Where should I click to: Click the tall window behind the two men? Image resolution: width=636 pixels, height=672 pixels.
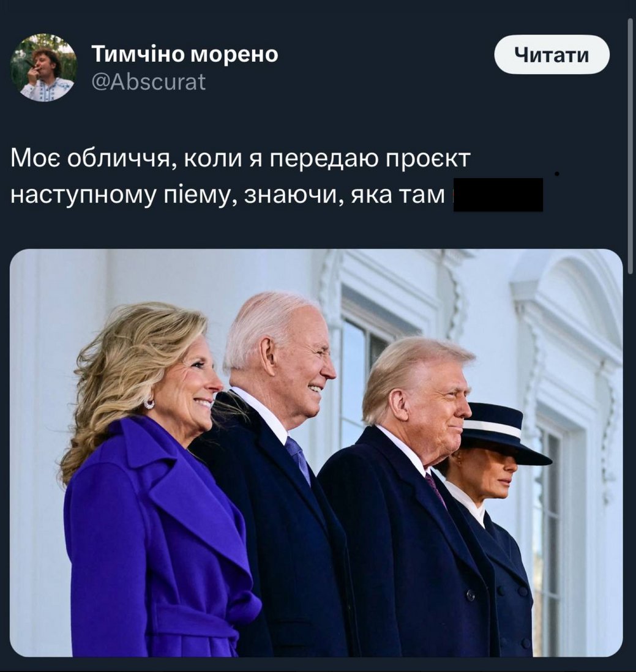[x=364, y=377]
